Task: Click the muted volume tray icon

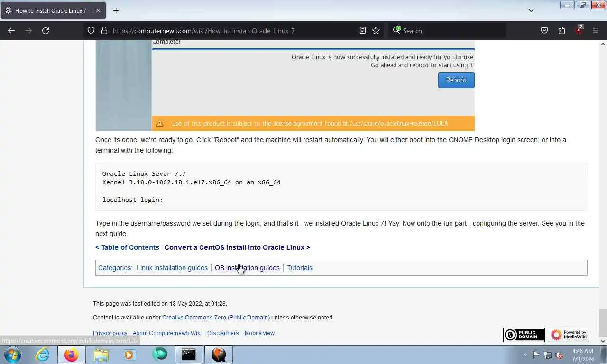Action: click(x=560, y=355)
